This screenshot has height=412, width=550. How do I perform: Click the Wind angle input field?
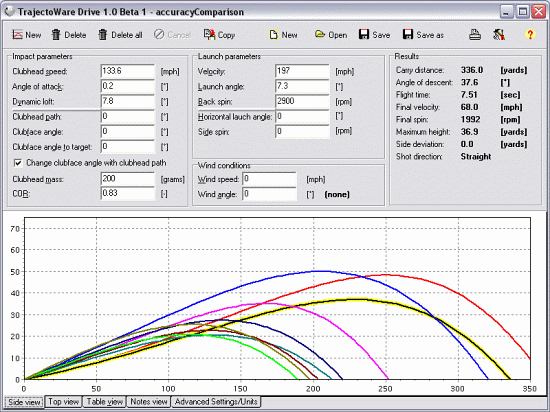269,194
